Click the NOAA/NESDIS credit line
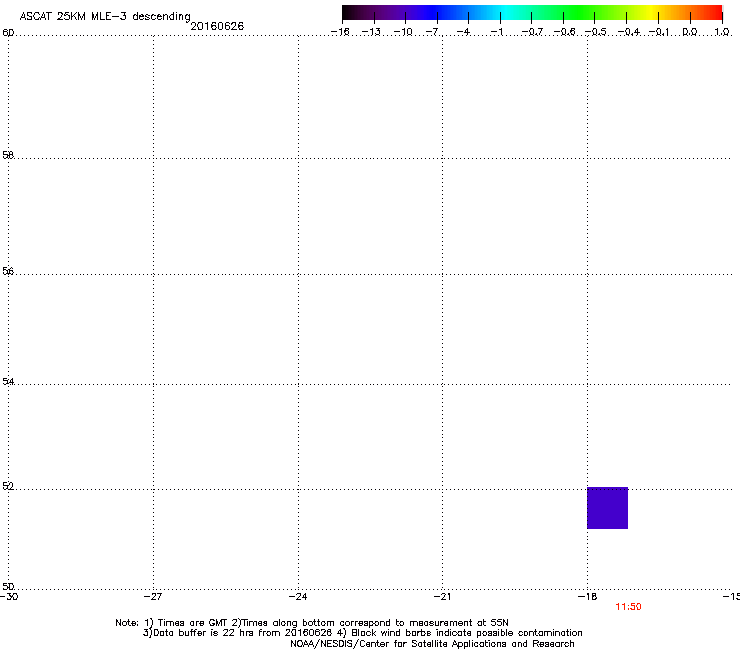 [432, 644]
